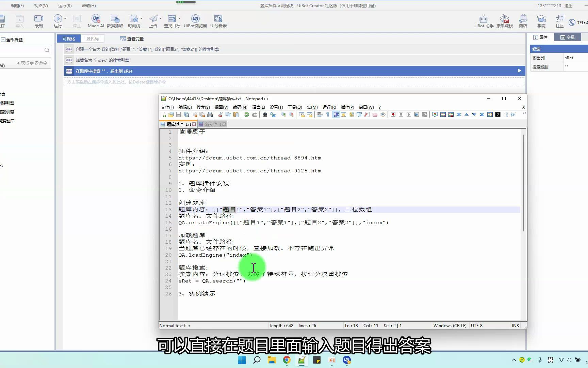Open the academy (学院) icon
This screenshot has width=588, height=368.
click(x=541, y=21)
